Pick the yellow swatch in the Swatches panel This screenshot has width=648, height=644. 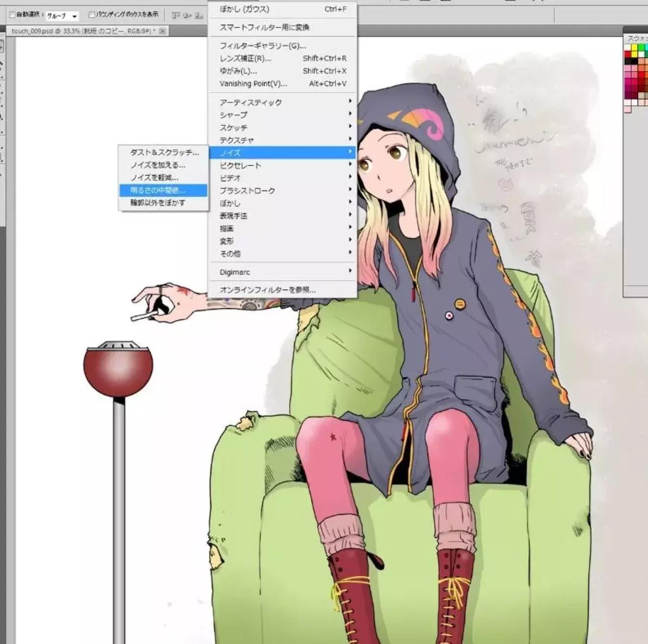634,47
